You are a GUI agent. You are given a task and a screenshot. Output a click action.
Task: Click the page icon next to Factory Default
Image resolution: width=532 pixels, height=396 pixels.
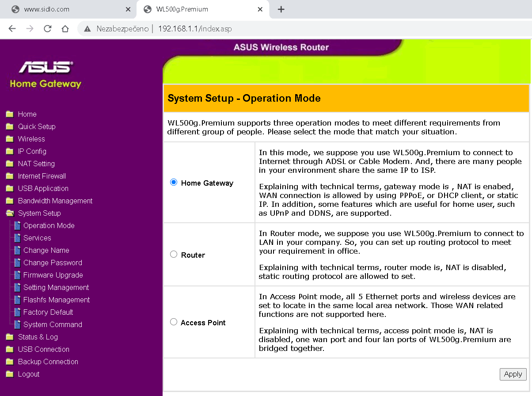coord(17,312)
